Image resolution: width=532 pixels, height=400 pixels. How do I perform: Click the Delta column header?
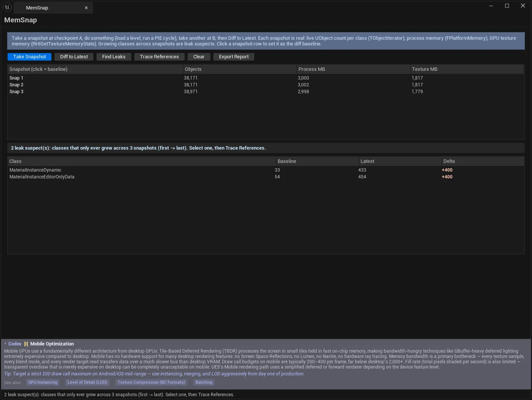click(x=483, y=161)
